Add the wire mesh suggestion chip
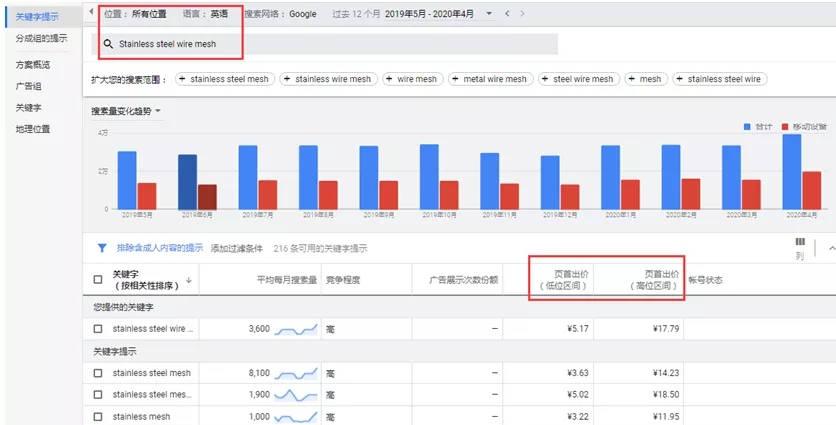The height and width of the screenshot is (425, 836). (x=412, y=79)
